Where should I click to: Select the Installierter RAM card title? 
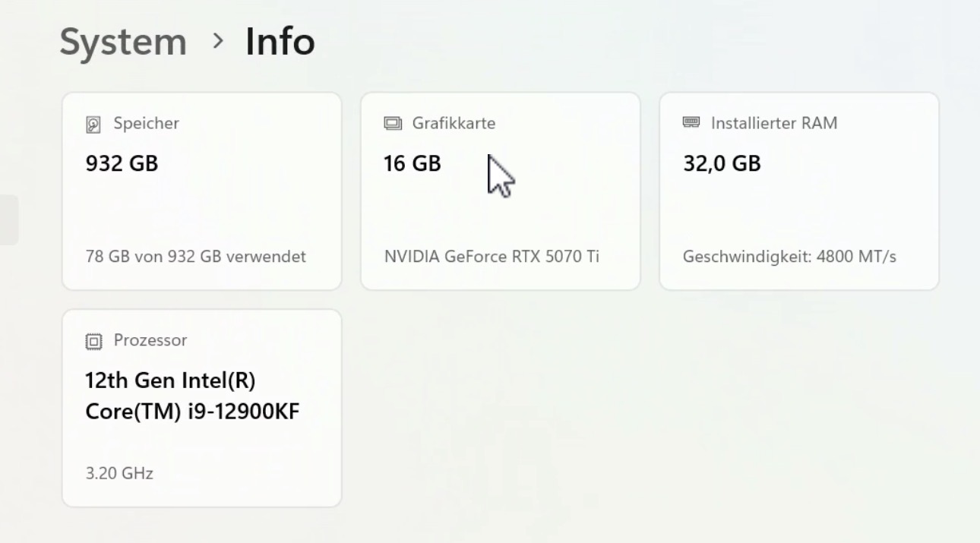tap(773, 123)
